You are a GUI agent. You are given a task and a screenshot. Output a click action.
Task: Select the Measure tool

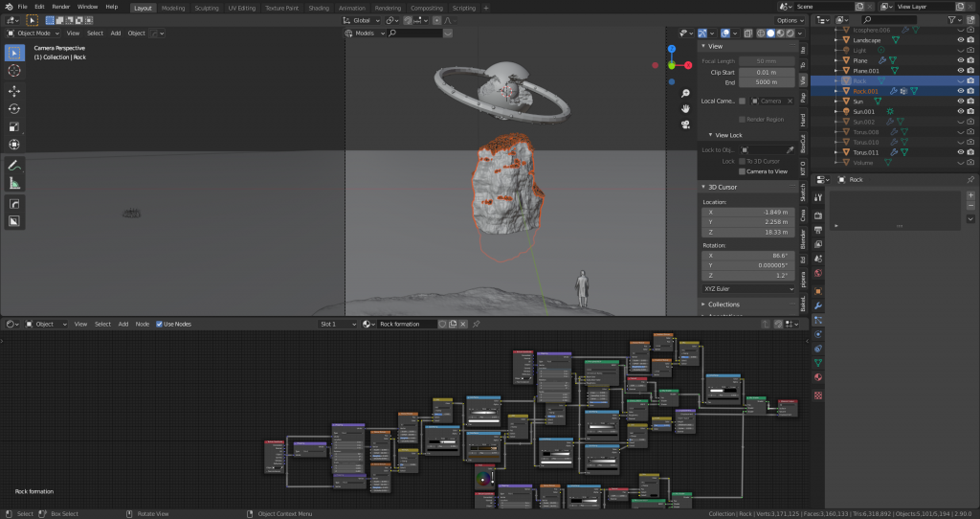point(14,183)
